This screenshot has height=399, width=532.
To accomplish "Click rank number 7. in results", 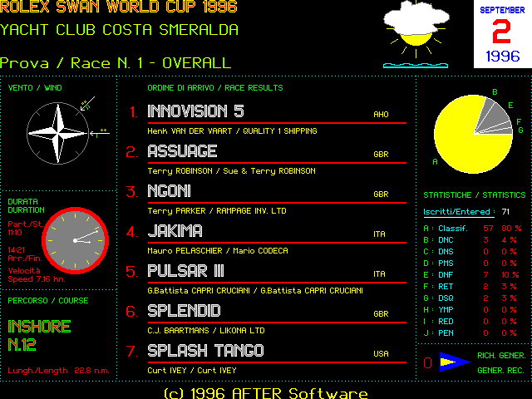I will 132,351.
